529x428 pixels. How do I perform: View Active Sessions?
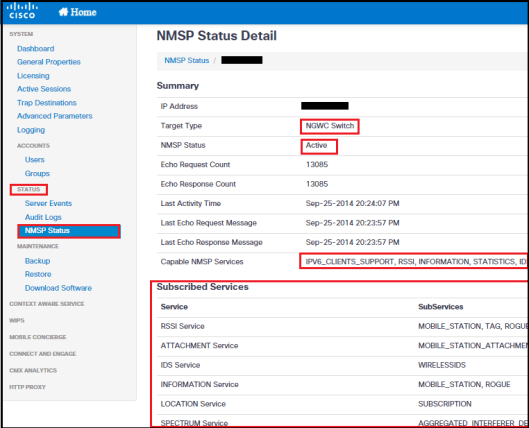44,89
